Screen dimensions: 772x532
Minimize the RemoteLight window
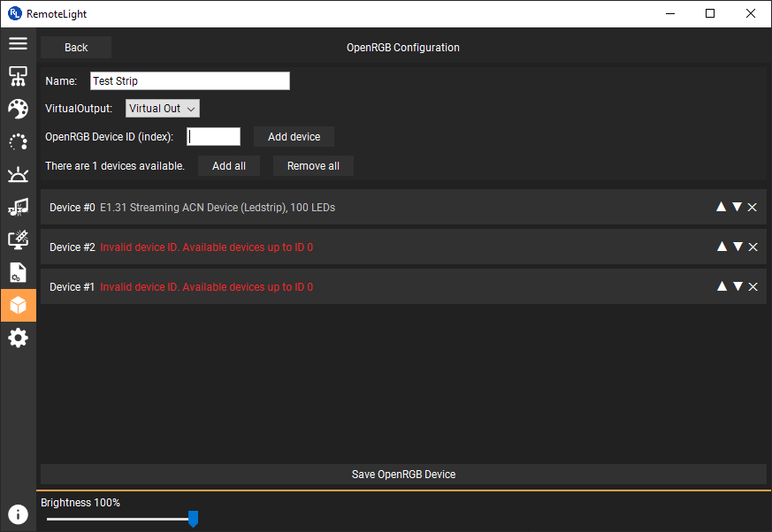point(670,13)
